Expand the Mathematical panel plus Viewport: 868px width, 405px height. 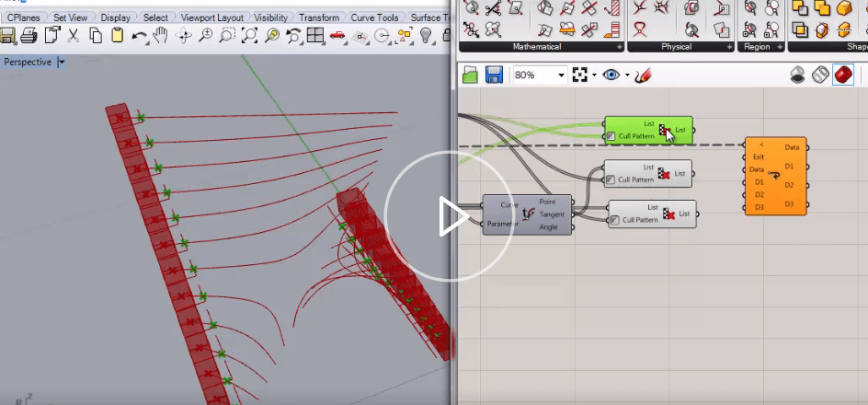[620, 48]
